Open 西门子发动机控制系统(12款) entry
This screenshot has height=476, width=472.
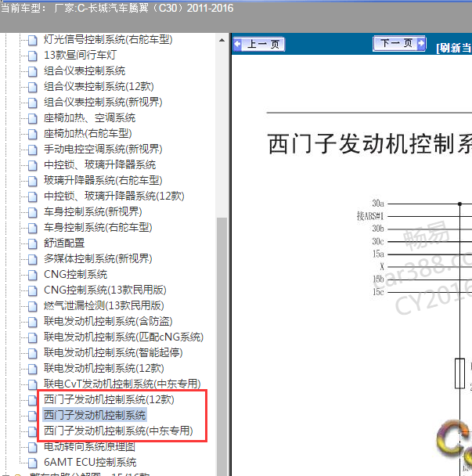[x=109, y=399]
